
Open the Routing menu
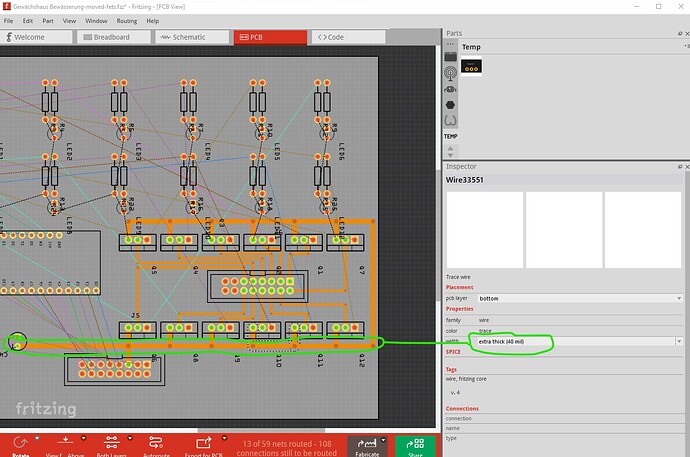(x=127, y=21)
